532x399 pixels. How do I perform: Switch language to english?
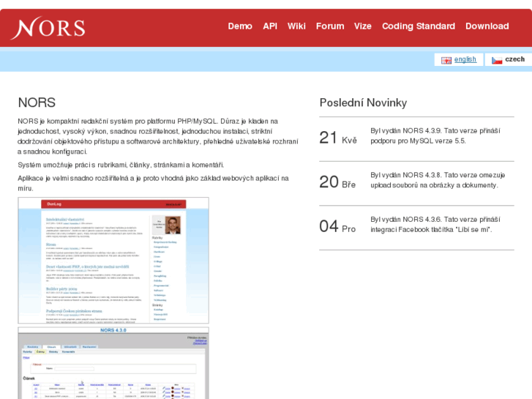coord(465,59)
